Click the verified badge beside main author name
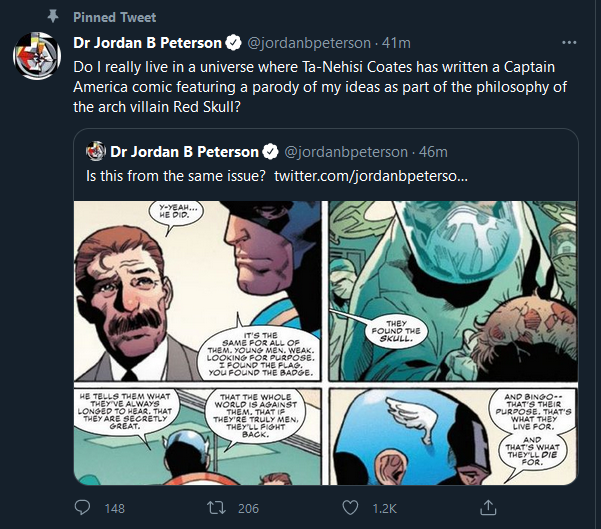601x529 pixels. point(233,43)
